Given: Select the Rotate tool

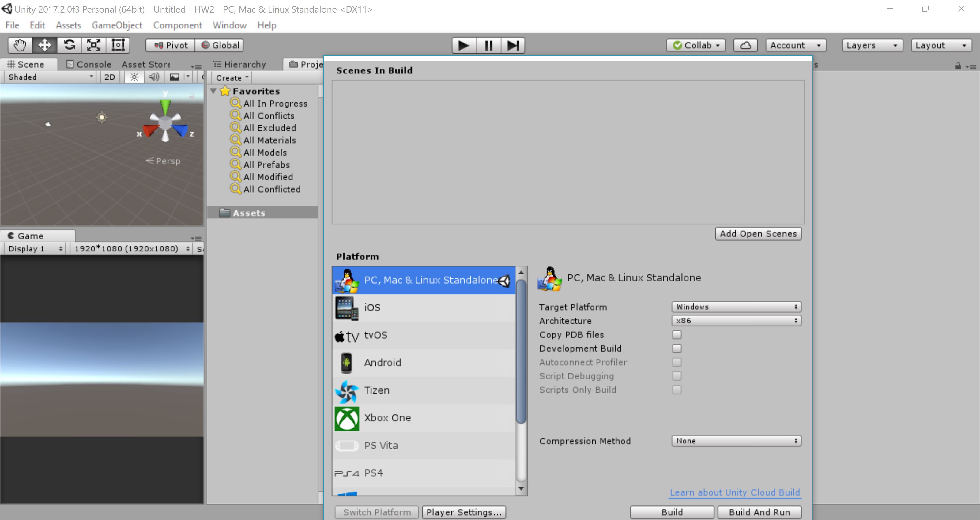Looking at the screenshot, I should pyautogui.click(x=69, y=45).
